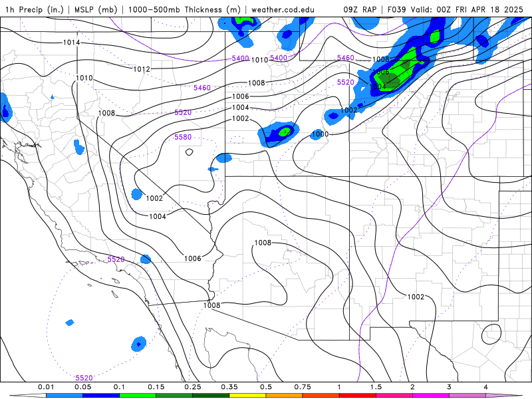Click the 0.75 legend value
Viewport: 532px width, 399px height.
coord(303,387)
